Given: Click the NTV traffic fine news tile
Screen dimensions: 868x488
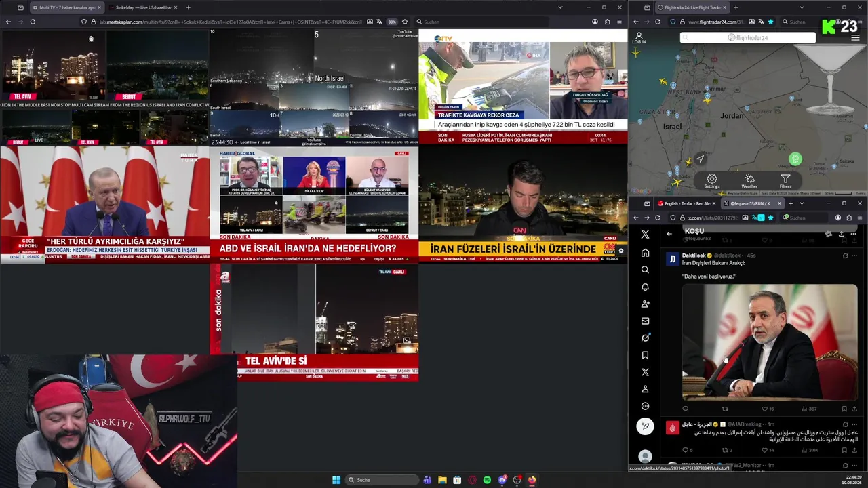Looking at the screenshot, I should point(523,87).
